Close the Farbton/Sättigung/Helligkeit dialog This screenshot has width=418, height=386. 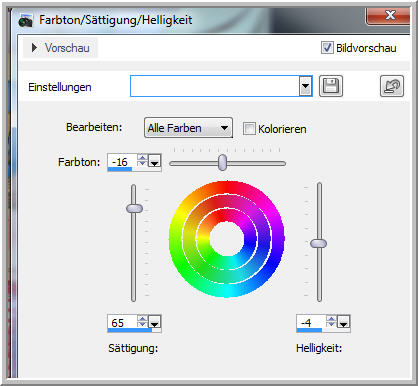coord(389,15)
